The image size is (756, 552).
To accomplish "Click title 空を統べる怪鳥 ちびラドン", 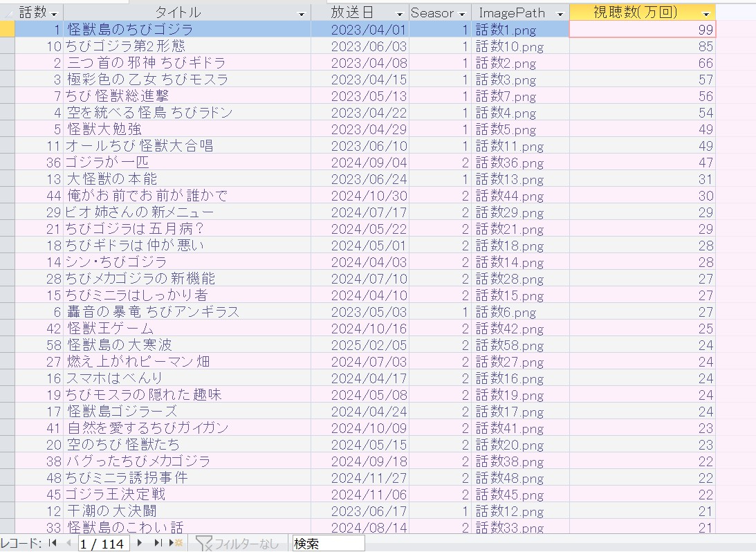I will pyautogui.click(x=187, y=112).
